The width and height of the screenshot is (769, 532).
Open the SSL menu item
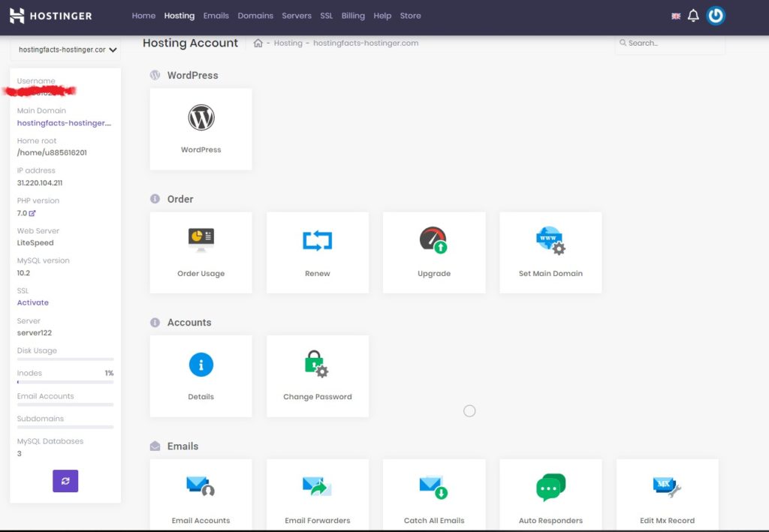click(x=327, y=16)
